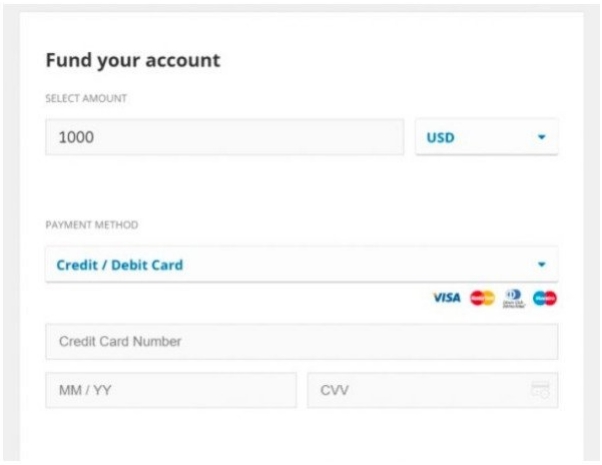Select the MM / YY expiry field
Image resolution: width=602 pixels, height=465 pixels.
[x=171, y=390]
